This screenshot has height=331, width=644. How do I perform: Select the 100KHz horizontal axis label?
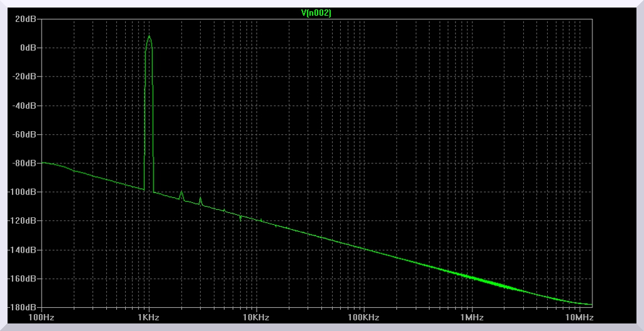pos(364,318)
